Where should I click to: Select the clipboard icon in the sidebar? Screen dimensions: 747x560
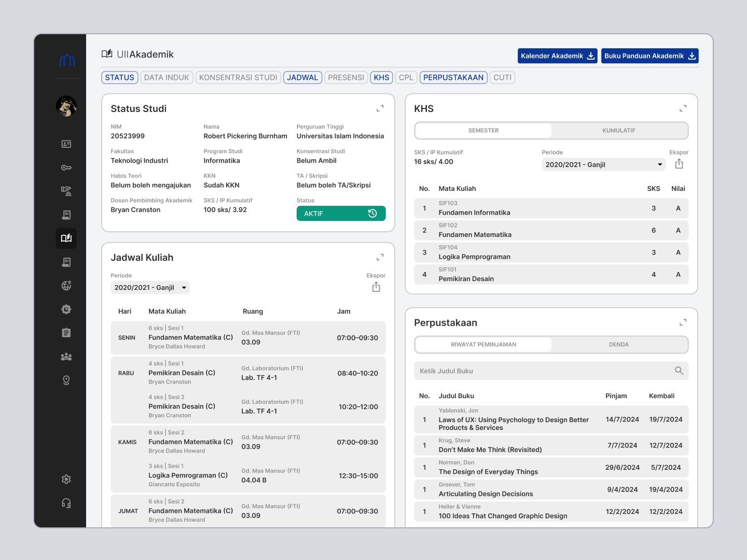click(66, 332)
